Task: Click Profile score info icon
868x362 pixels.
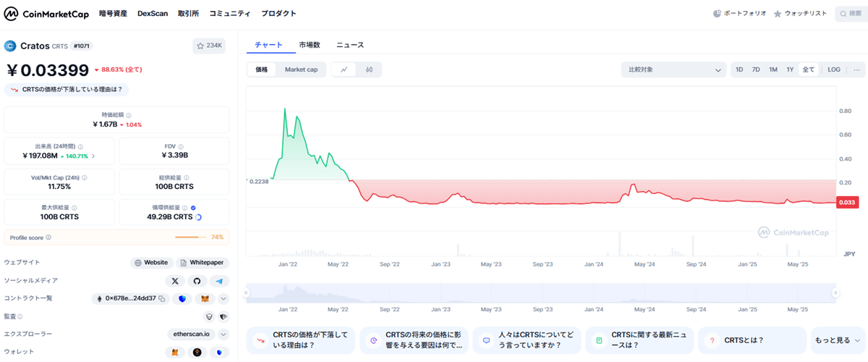Action: point(48,237)
